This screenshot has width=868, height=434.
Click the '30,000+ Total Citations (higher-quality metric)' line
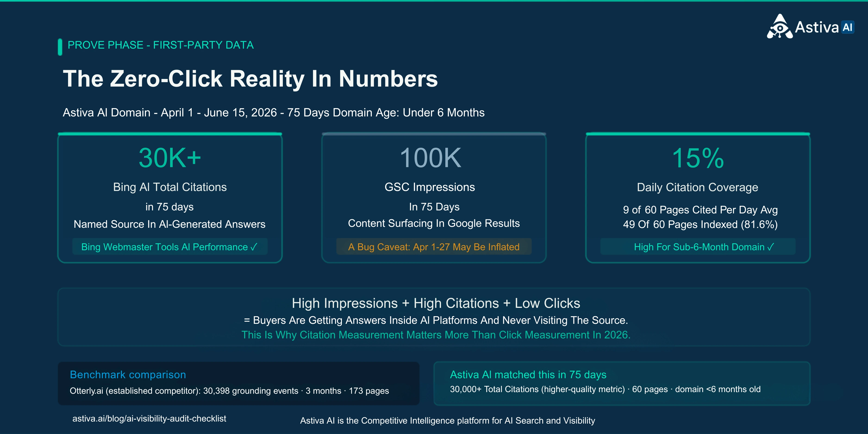[605, 390]
